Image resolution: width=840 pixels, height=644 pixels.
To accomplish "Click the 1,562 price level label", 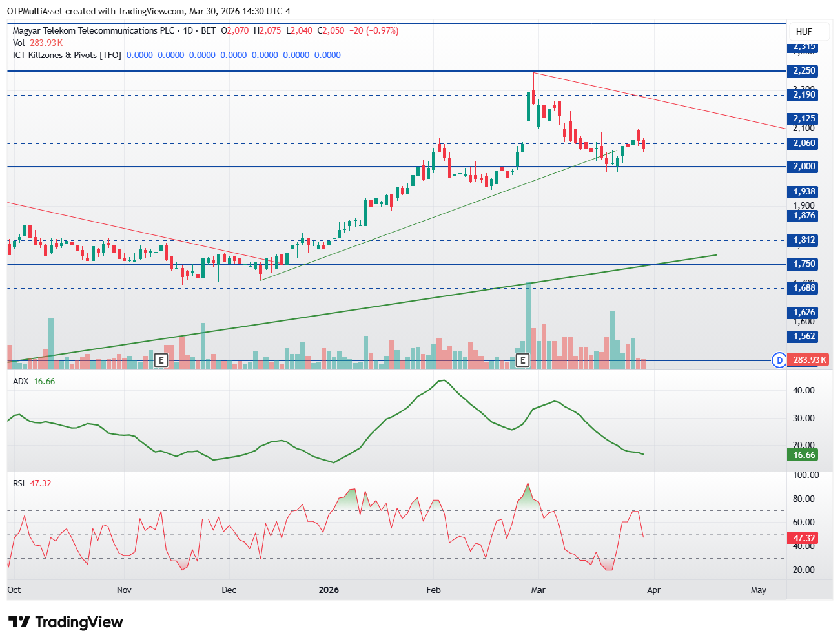I will coord(803,337).
